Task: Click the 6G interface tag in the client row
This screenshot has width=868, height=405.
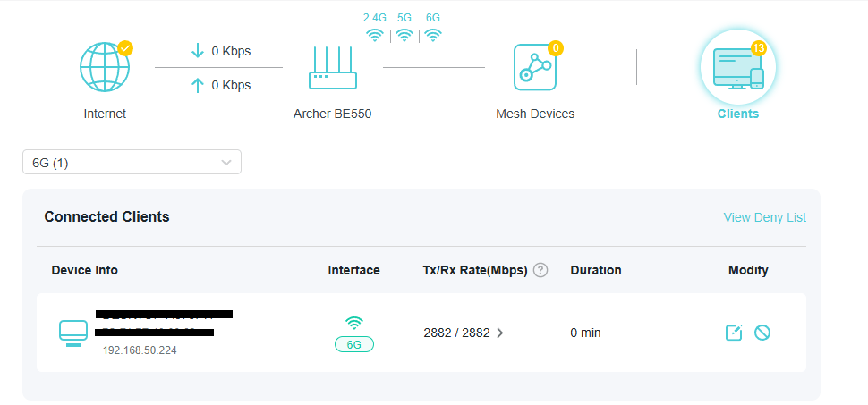Action: pyautogui.click(x=353, y=345)
